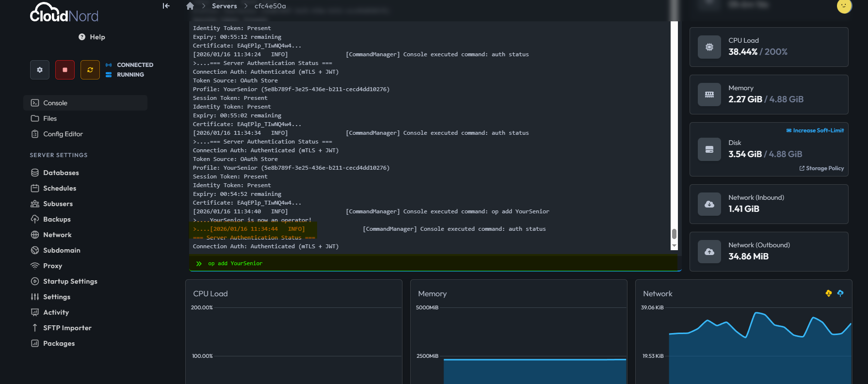
Task: Go to home via the house icon
Action: click(190, 6)
